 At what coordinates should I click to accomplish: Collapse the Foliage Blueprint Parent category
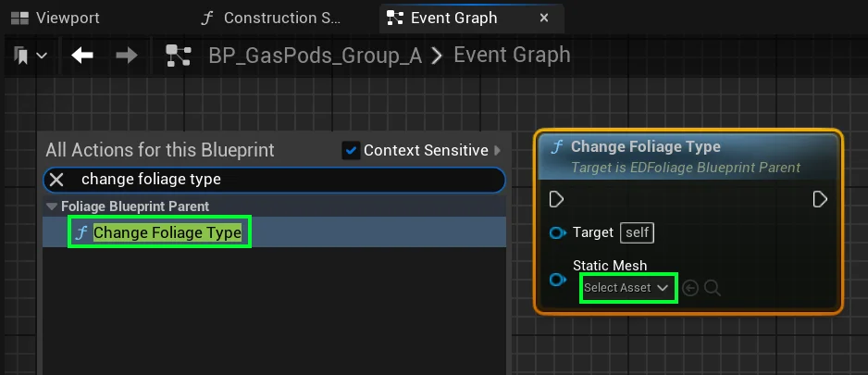coord(53,206)
